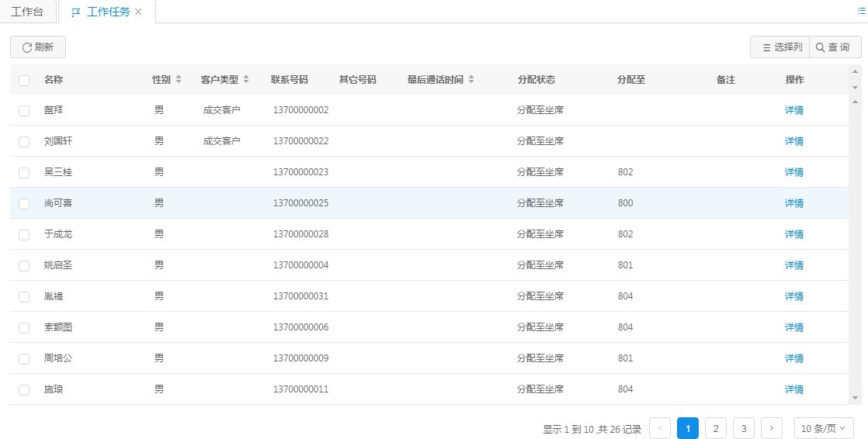The image size is (868, 439).
Task: Jump to page 3 in pagination
Action: tap(744, 428)
